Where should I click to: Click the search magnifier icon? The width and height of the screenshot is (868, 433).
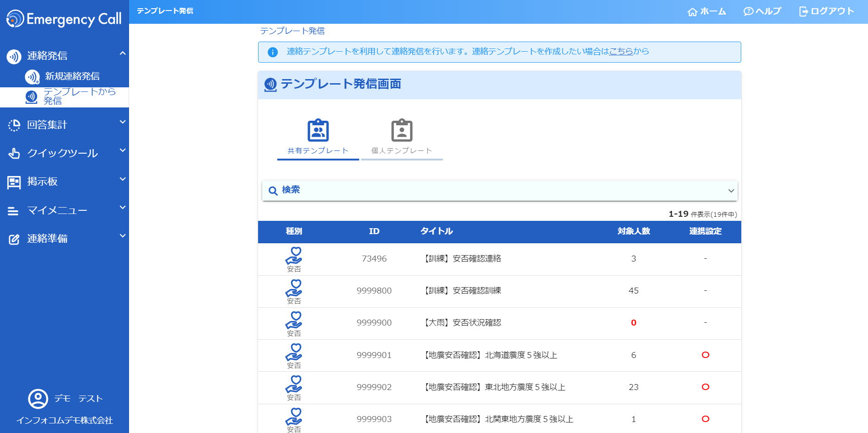pos(273,191)
